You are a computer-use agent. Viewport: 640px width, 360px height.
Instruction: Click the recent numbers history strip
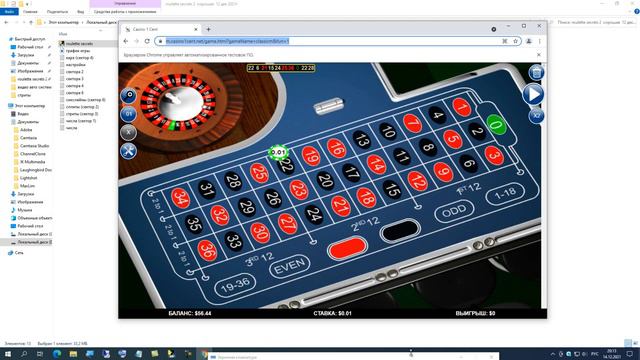281,68
